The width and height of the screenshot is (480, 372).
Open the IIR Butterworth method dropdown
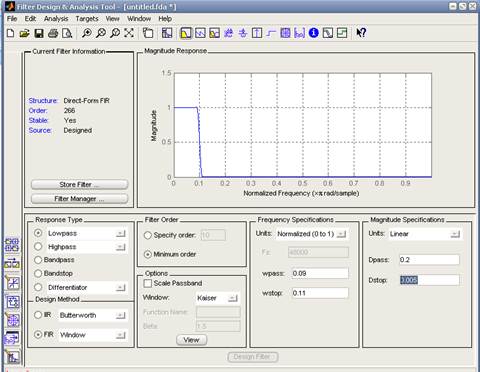tap(121, 315)
